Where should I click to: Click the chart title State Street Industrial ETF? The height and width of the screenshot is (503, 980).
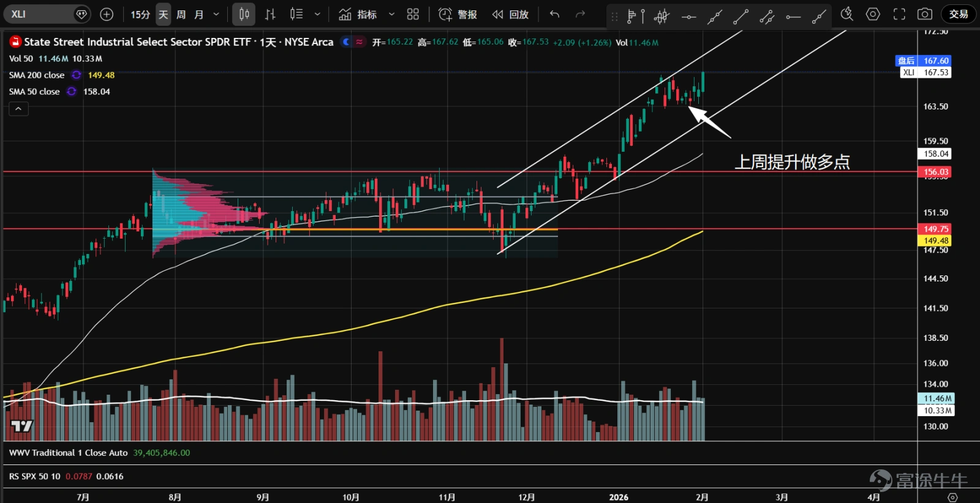click(179, 42)
